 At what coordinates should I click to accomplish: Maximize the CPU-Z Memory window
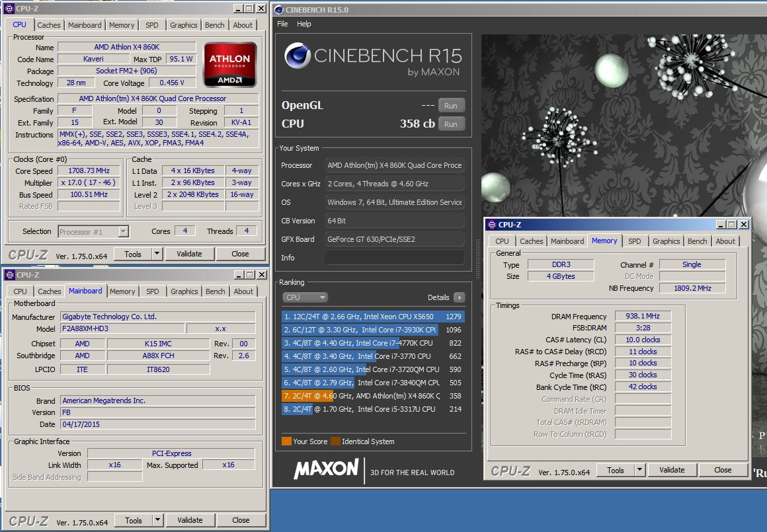point(732,225)
